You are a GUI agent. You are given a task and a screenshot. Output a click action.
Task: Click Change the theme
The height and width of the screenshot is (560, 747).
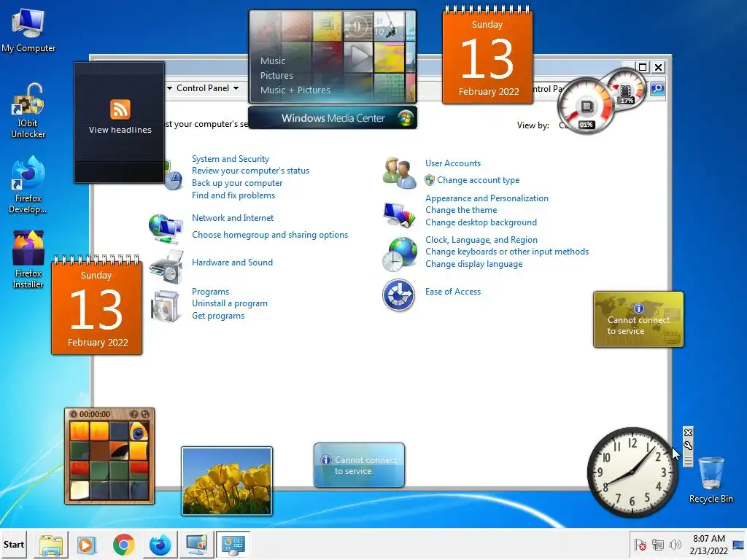point(461,210)
